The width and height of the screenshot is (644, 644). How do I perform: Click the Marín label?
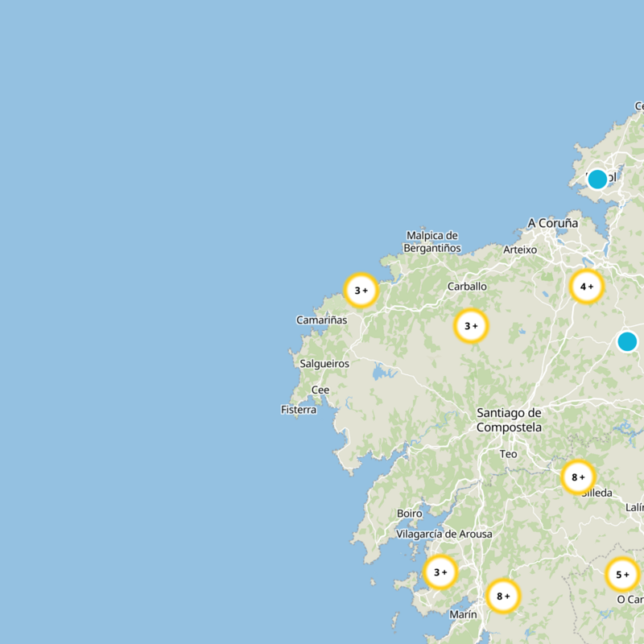point(463,615)
